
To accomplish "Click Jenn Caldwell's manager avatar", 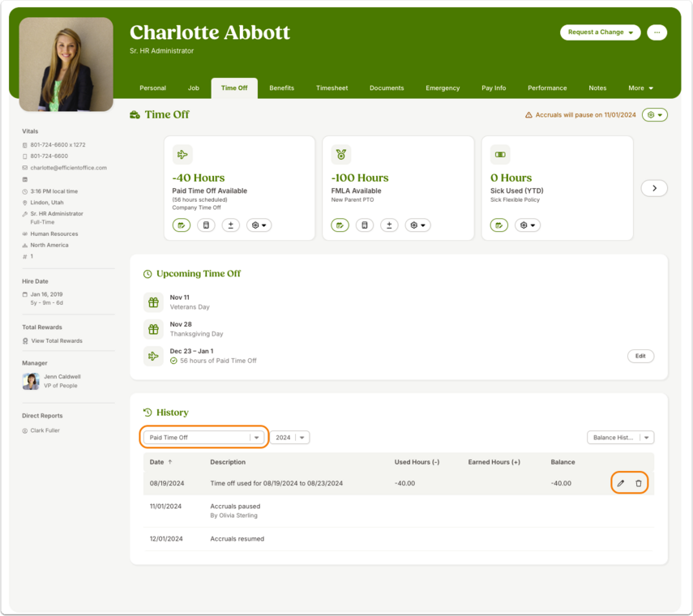I will click(x=31, y=382).
